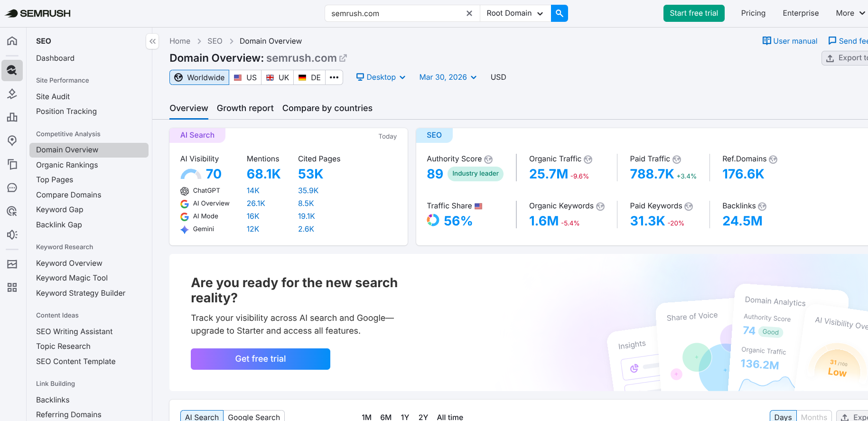This screenshot has height=421, width=868.
Task: Open the Root Domain dropdown
Action: coord(515,13)
